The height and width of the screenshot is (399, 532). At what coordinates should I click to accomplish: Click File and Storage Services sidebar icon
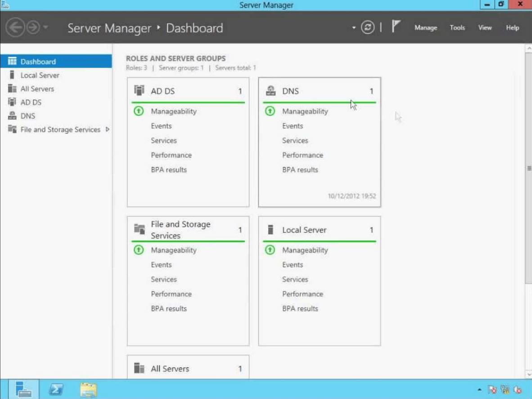12,129
